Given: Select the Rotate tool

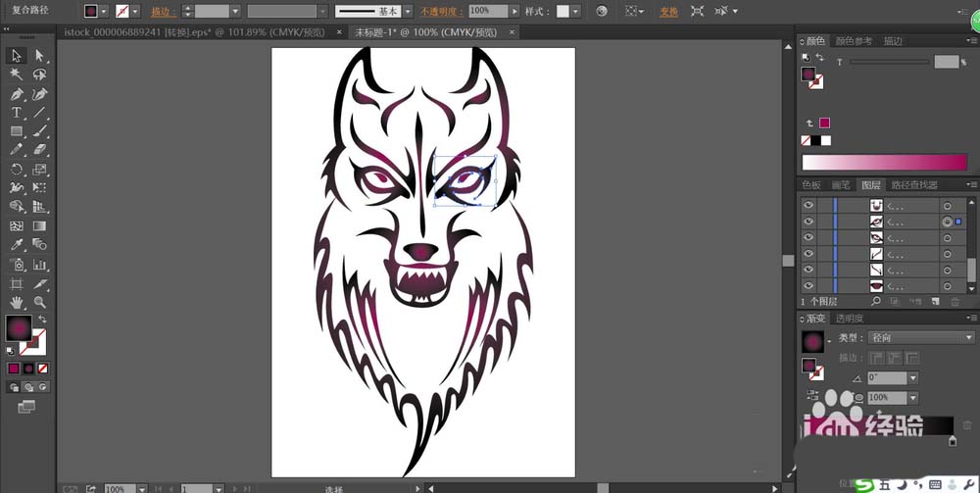Looking at the screenshot, I should click(x=17, y=169).
